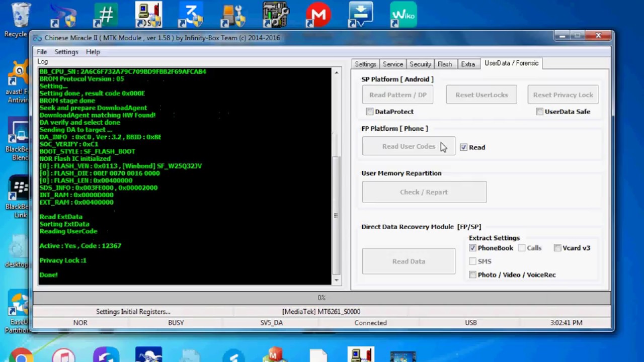The width and height of the screenshot is (644, 362).
Task: Open the Settings menu in the menu bar
Action: (66, 52)
